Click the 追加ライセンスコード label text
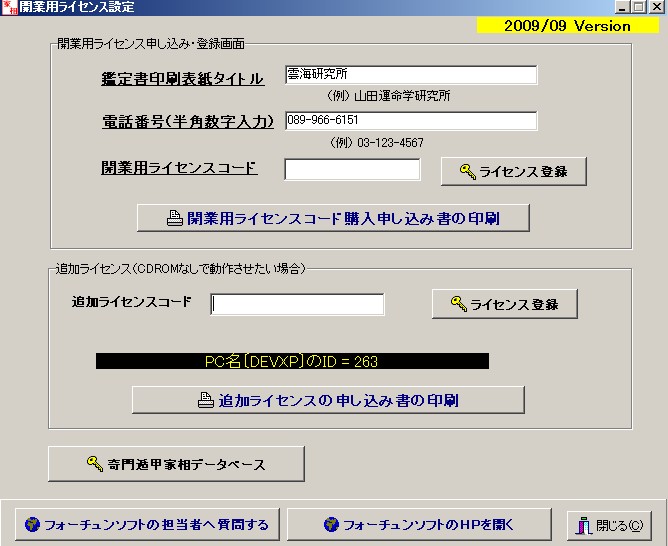This screenshot has width=668, height=546. (132, 302)
